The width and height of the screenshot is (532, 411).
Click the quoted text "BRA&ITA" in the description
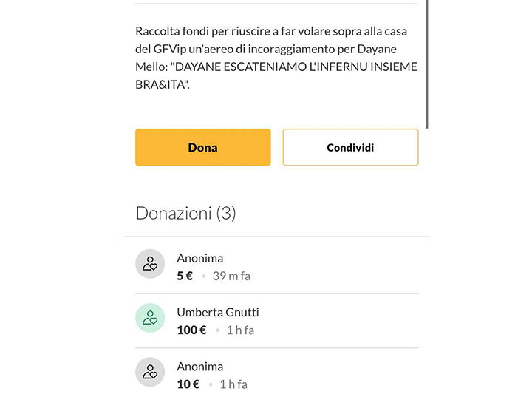(163, 84)
